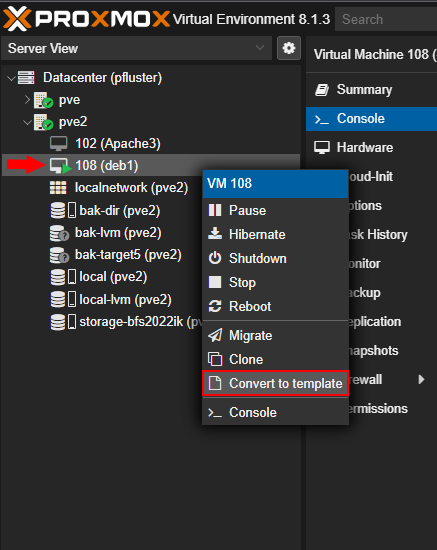
Task: Open the Server View gear settings
Action: (289, 48)
